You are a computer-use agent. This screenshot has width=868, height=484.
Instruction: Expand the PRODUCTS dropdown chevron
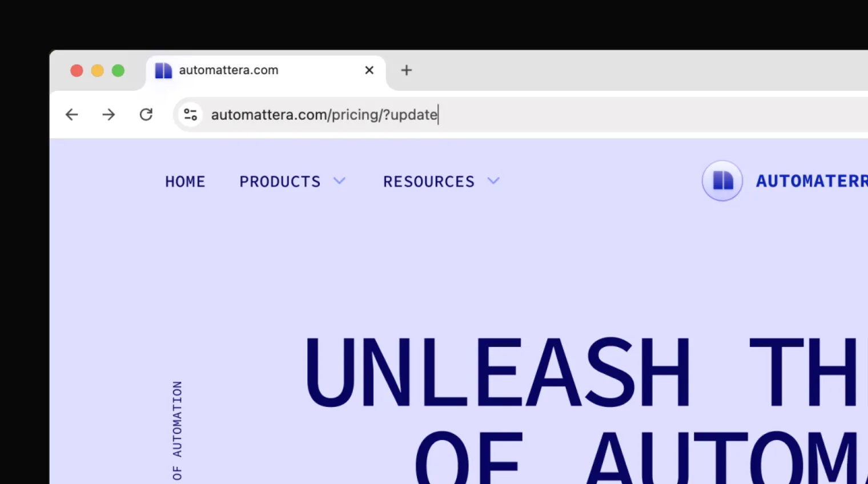(x=340, y=181)
